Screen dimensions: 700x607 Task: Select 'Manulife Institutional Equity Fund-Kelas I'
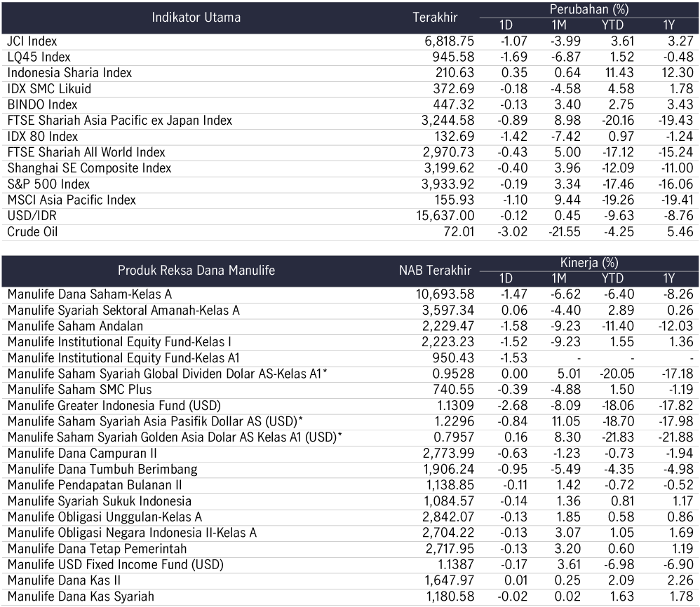[x=119, y=342]
